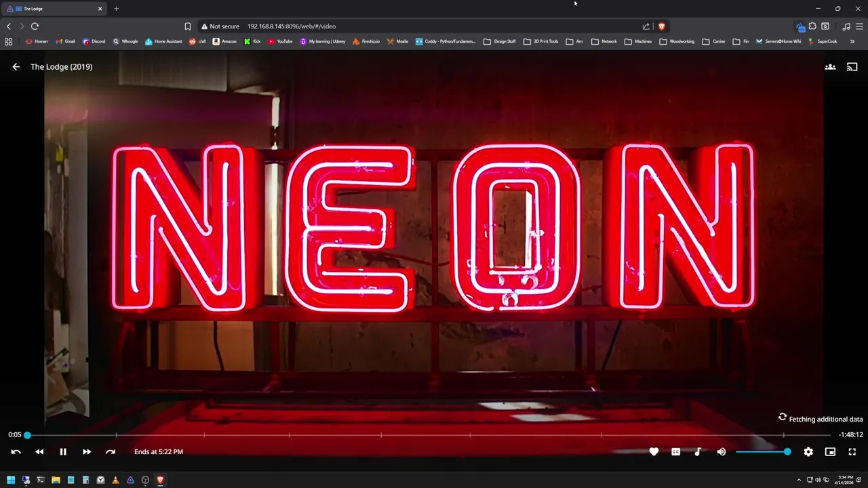Open the music note playlist icon
This screenshot has width=868, height=488.
click(846, 26)
